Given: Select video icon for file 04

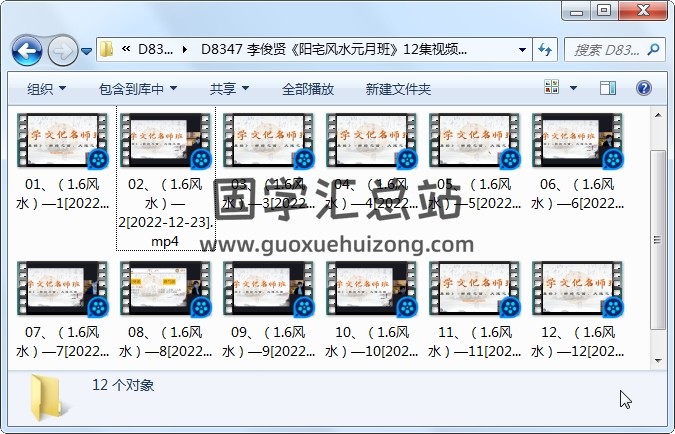Looking at the screenshot, I should 372,141.
